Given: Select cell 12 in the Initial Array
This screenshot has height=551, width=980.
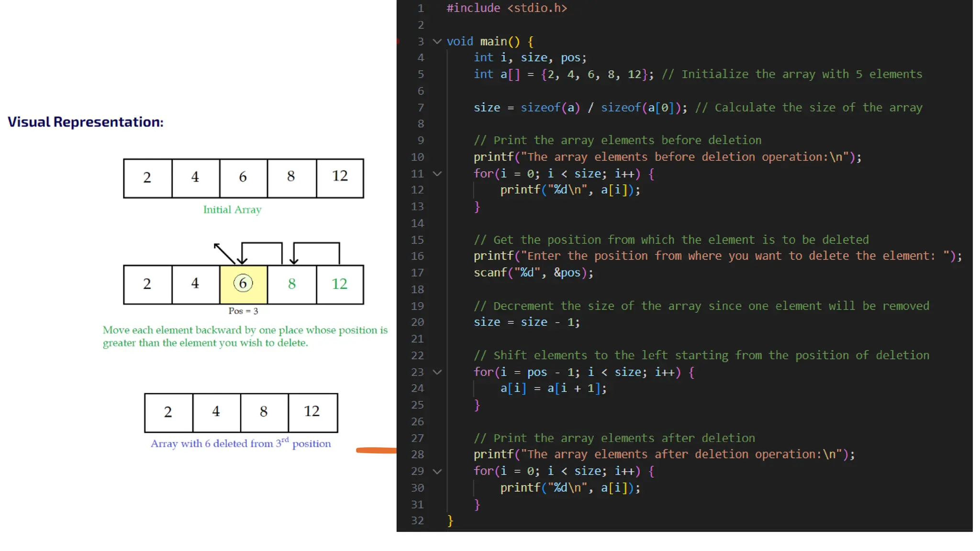Looking at the screenshot, I should coord(340,177).
